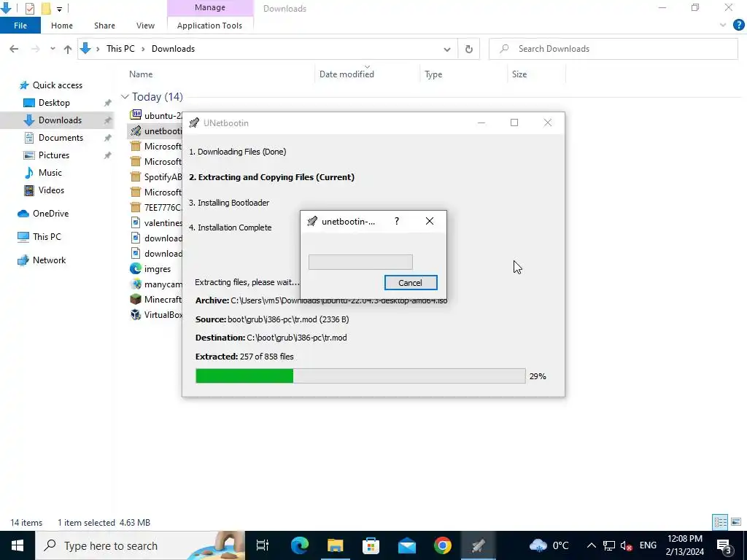The image size is (747, 560).
Task: Open Desktop in the navigation pane
Action: pos(54,103)
